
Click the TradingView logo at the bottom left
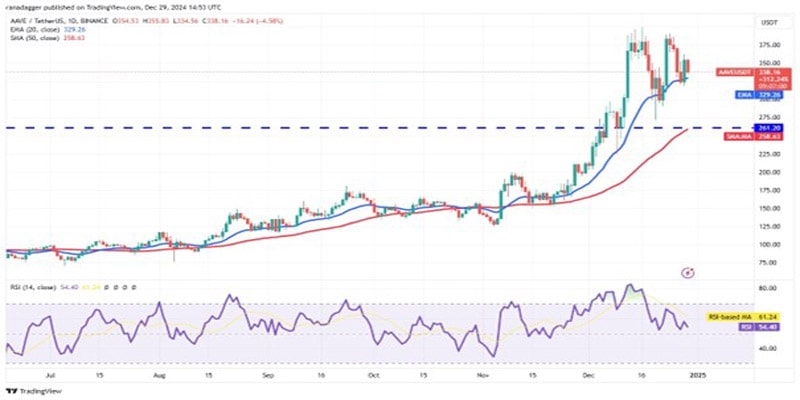pos(35,391)
